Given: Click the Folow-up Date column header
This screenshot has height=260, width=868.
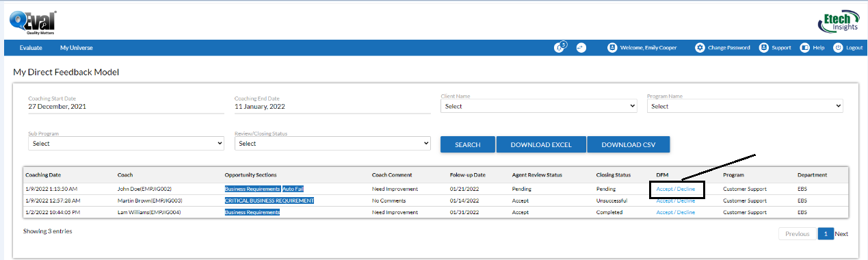Looking at the screenshot, I should coord(468,175).
